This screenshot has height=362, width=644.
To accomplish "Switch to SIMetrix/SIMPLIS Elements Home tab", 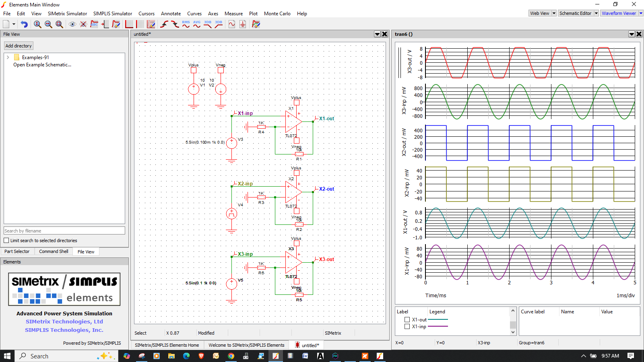I will pyautogui.click(x=167, y=345).
